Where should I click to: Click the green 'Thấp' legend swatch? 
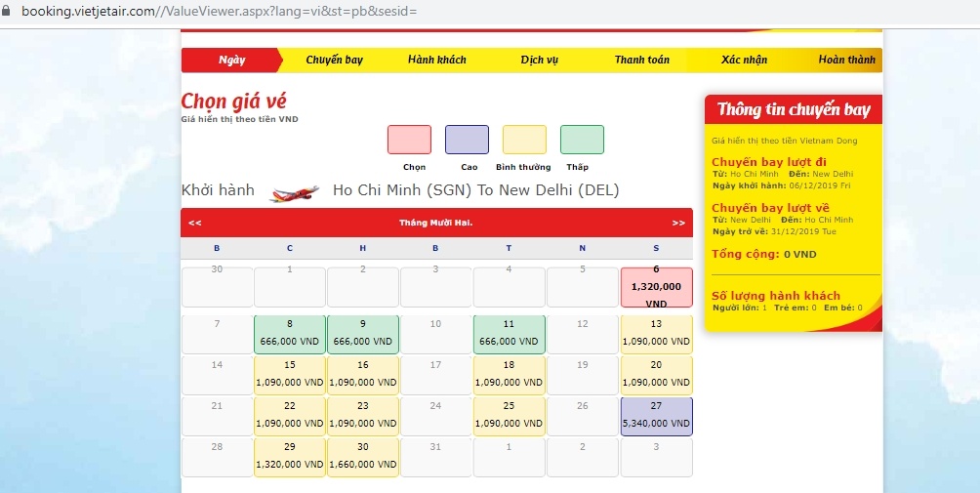pos(582,140)
